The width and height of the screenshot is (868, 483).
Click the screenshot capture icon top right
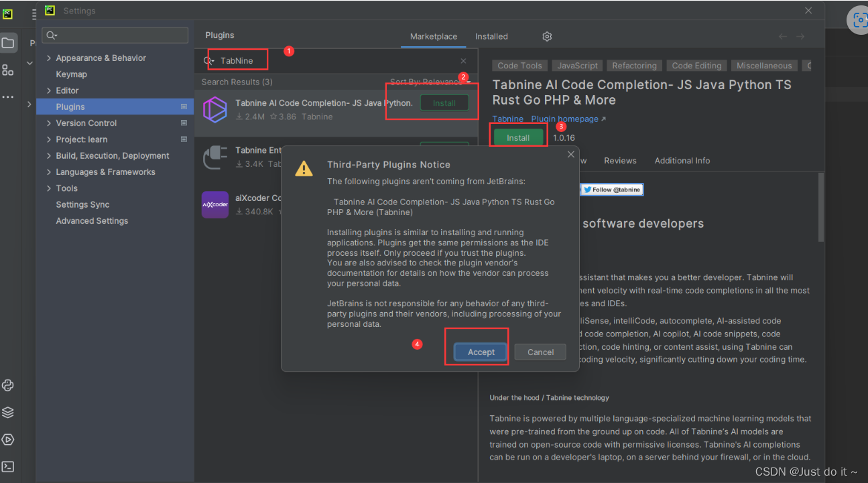[x=860, y=20]
